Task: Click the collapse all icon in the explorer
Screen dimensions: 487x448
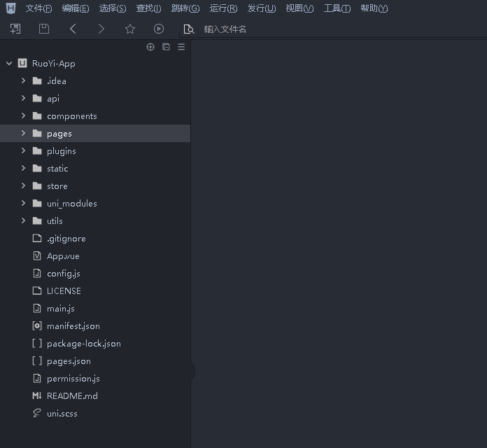Action: coord(166,47)
